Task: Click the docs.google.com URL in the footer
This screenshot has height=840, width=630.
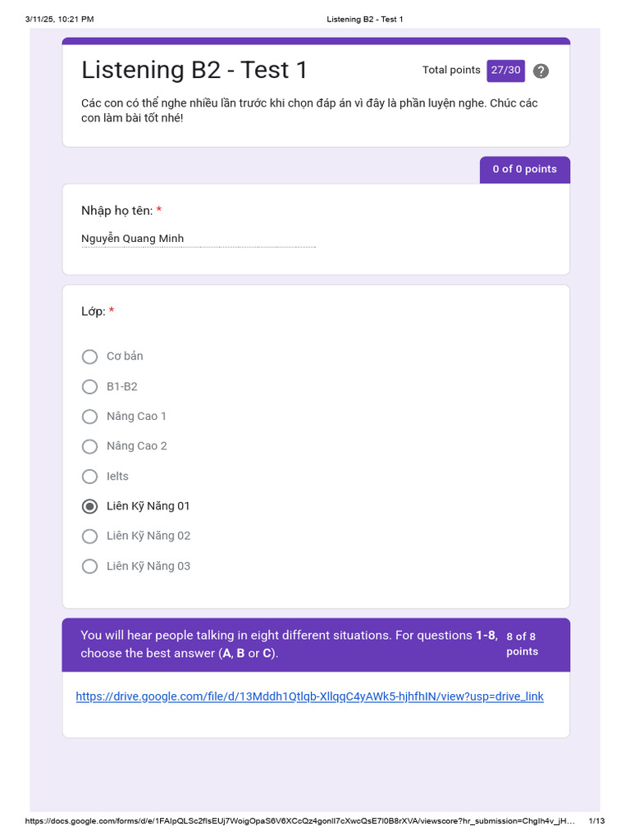Action: (299, 821)
